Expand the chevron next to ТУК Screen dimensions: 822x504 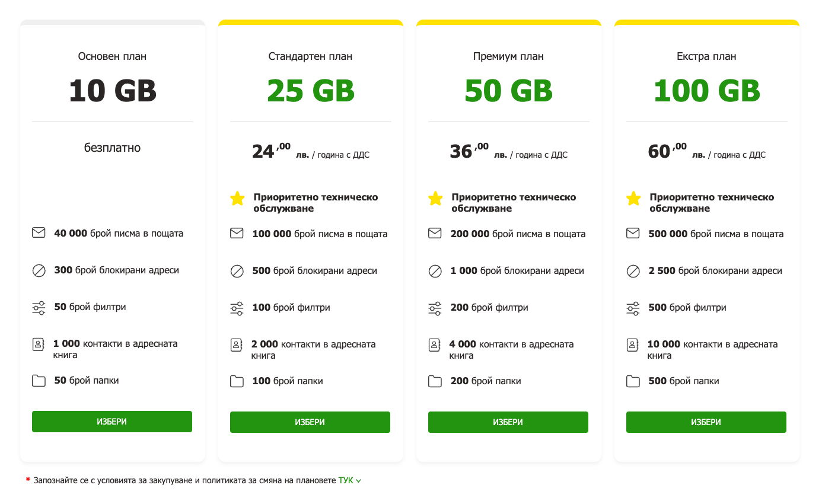click(359, 481)
